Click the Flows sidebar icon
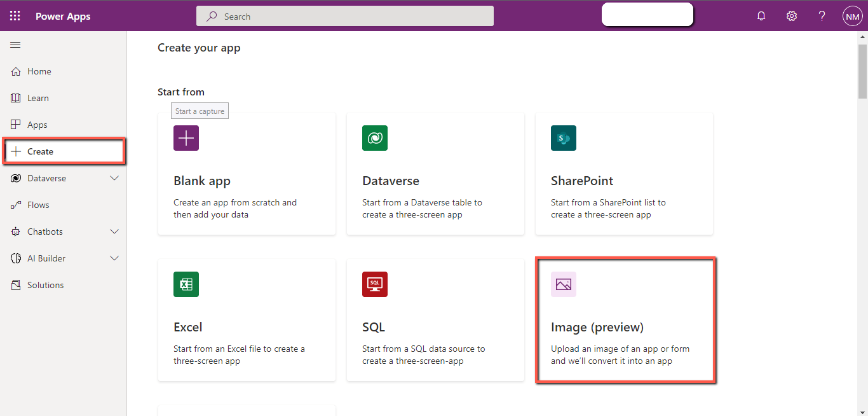Screen dimensions: 868x416 pos(16,205)
